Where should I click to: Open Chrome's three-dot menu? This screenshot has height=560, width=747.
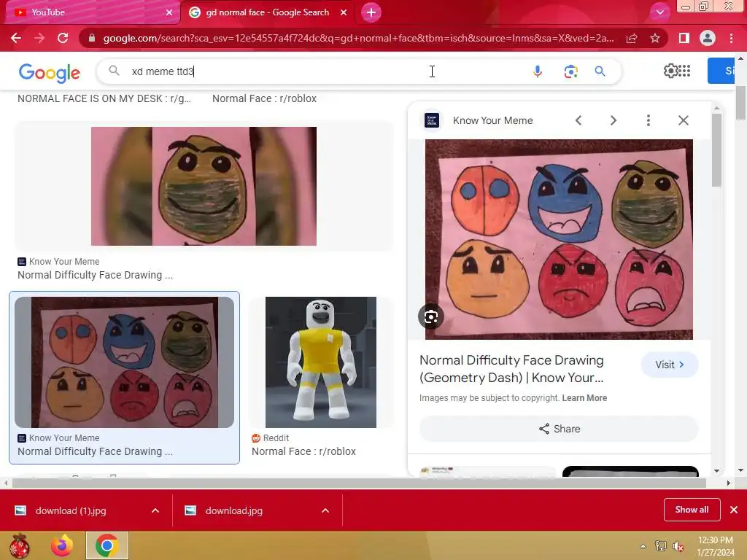pos(731,38)
